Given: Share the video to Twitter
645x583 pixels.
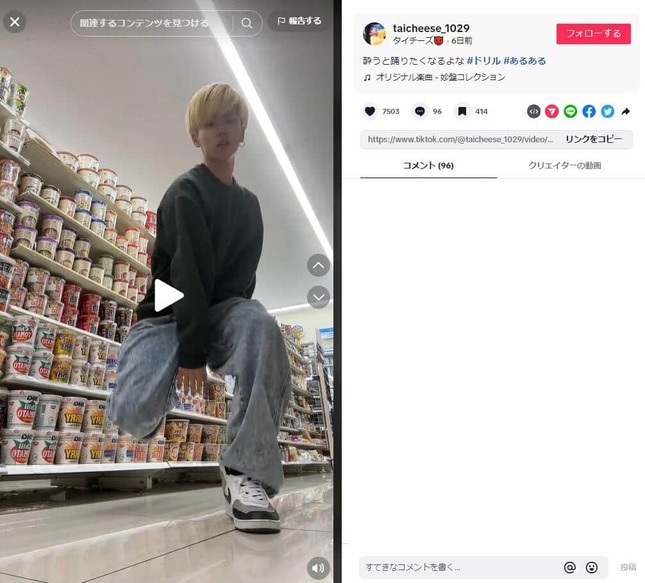Looking at the screenshot, I should 608,111.
